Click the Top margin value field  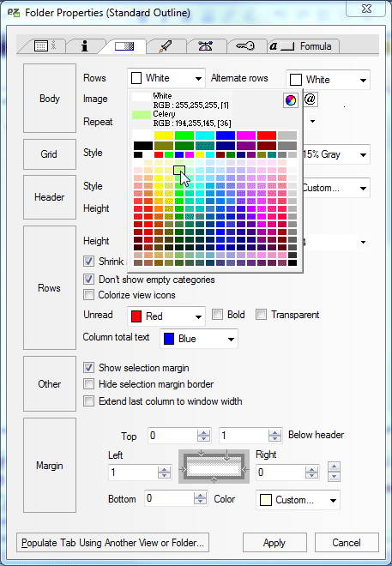click(x=172, y=436)
